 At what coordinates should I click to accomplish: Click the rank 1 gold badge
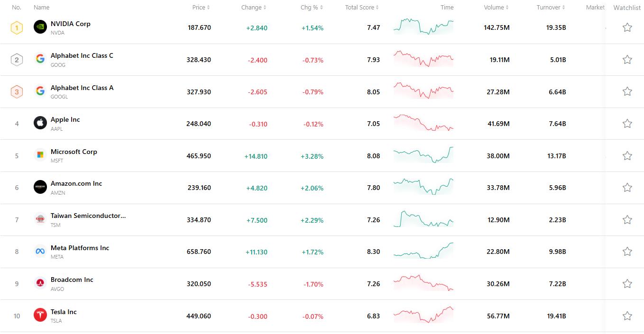17,27
